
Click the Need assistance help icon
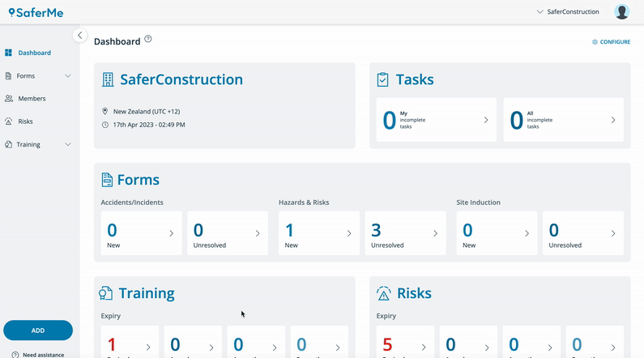pos(15,355)
